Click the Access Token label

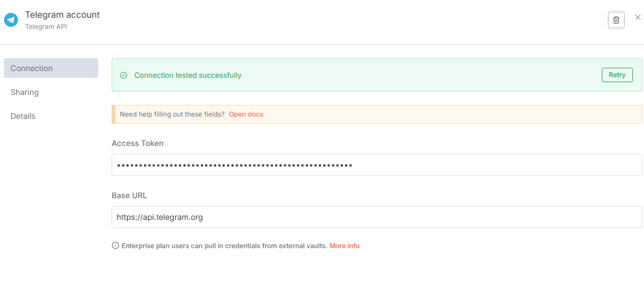[138, 143]
